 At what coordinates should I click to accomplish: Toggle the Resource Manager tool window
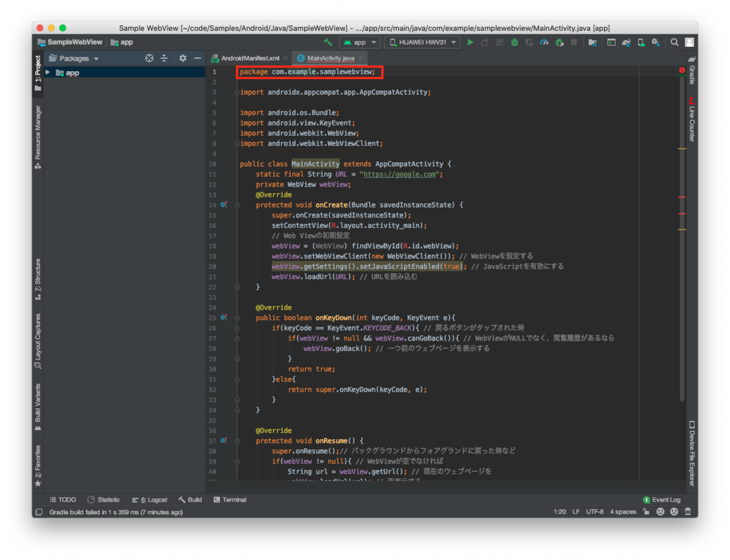[x=38, y=137]
